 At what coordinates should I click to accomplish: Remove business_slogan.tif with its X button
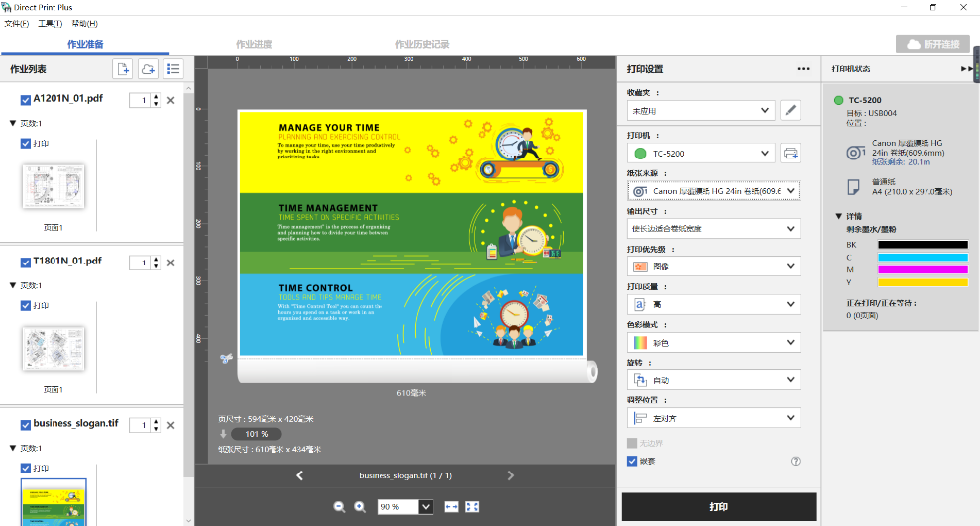pos(170,425)
